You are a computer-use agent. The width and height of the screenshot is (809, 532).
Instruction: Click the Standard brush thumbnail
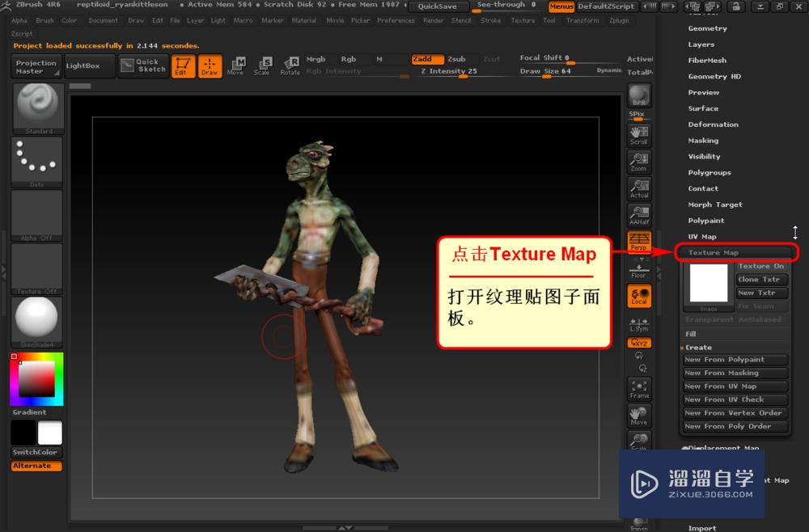[37, 105]
